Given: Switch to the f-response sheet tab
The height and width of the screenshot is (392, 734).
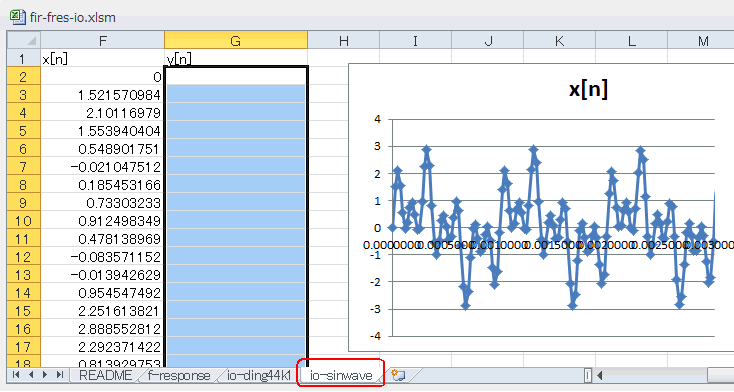Looking at the screenshot, I should (x=179, y=375).
